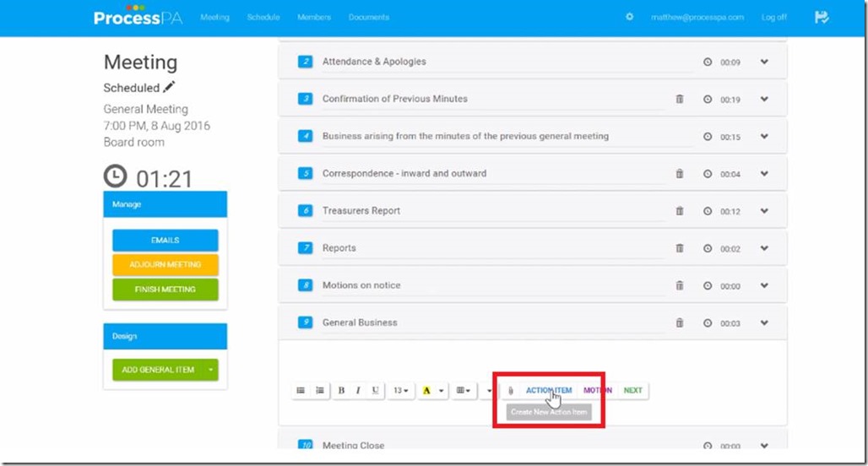The width and height of the screenshot is (868, 466).
Task: Click the trash icon for Motions on notice
Action: (680, 285)
